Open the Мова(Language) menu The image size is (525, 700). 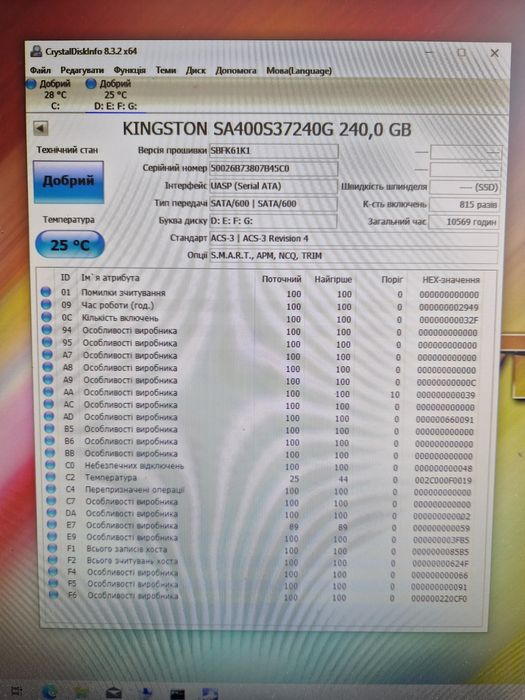[299, 71]
